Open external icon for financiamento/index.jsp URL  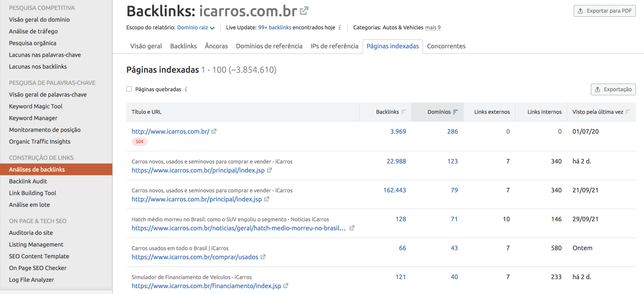(x=286, y=286)
